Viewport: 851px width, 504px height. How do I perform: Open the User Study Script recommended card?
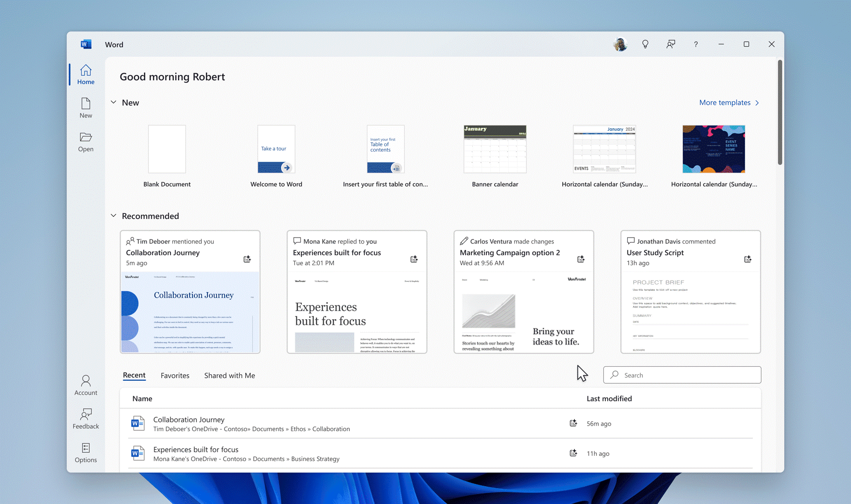click(690, 292)
